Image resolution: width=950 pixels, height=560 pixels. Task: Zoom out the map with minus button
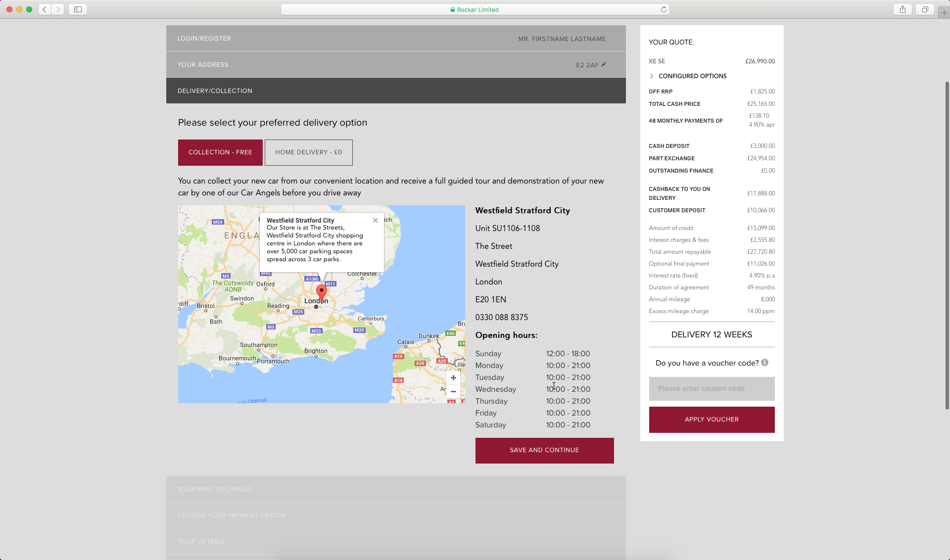[x=453, y=391]
